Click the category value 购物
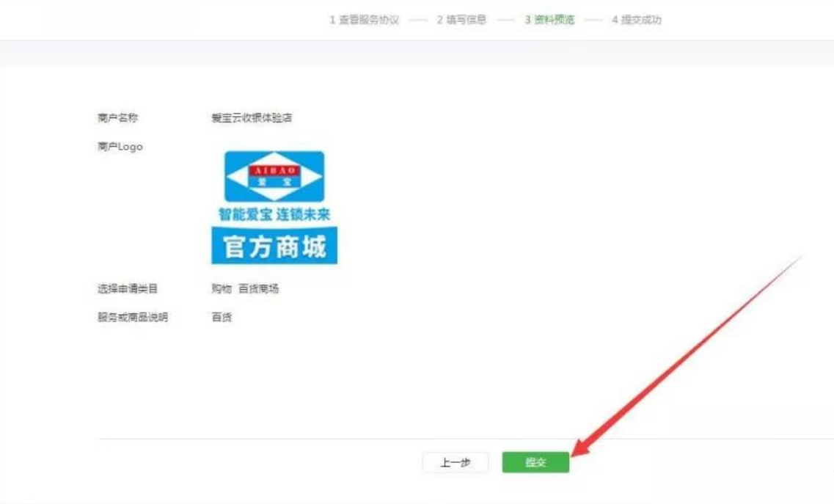The width and height of the screenshot is (834, 504). (x=222, y=288)
